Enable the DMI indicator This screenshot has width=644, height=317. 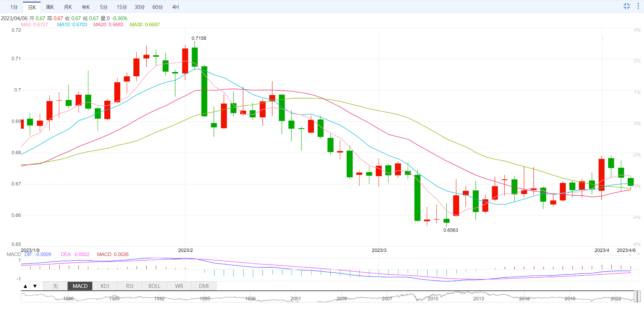(204, 286)
